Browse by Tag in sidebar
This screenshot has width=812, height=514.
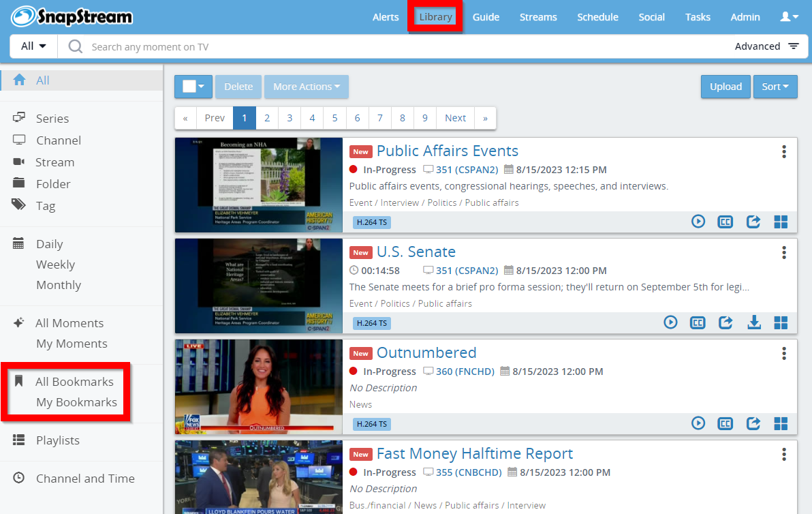[x=45, y=207]
